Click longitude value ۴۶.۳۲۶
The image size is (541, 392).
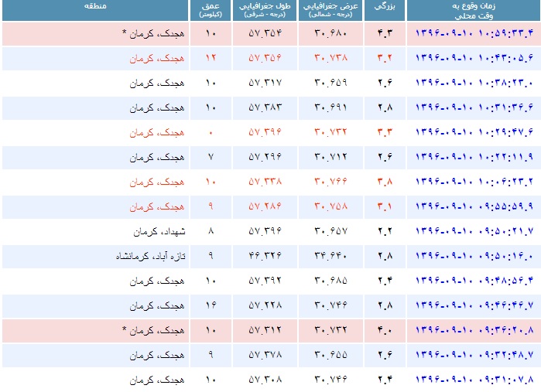(265, 256)
